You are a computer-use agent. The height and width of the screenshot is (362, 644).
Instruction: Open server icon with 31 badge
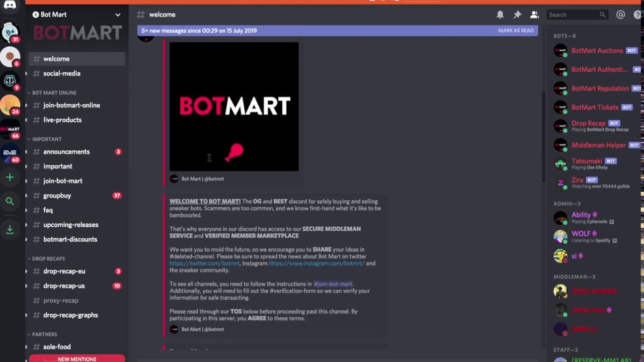click(10, 34)
